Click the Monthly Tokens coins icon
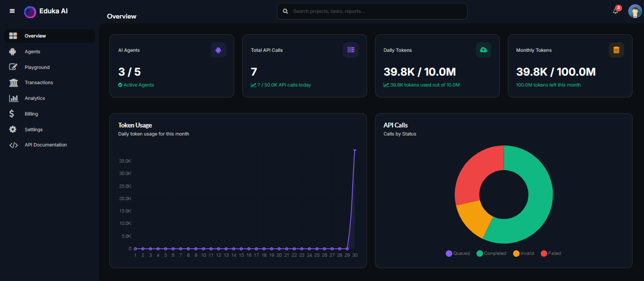Viewport: 644px width, 281px height. click(616, 50)
